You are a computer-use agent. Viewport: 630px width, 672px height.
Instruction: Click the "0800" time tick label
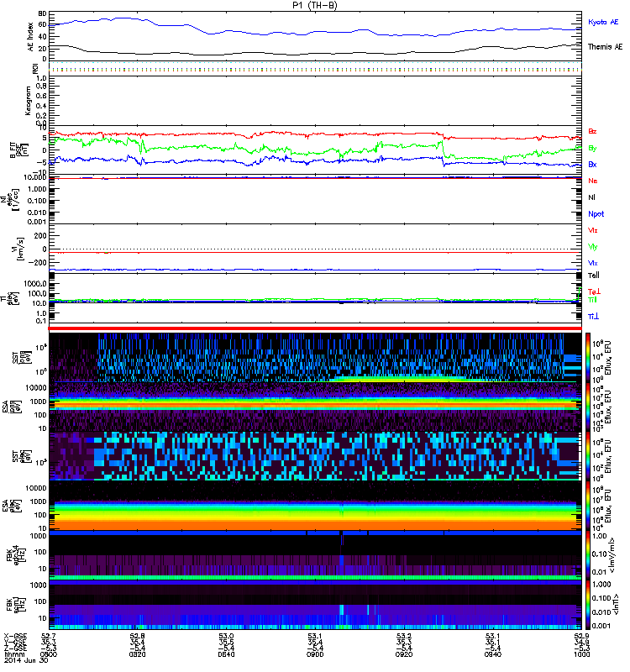[x=49, y=654]
